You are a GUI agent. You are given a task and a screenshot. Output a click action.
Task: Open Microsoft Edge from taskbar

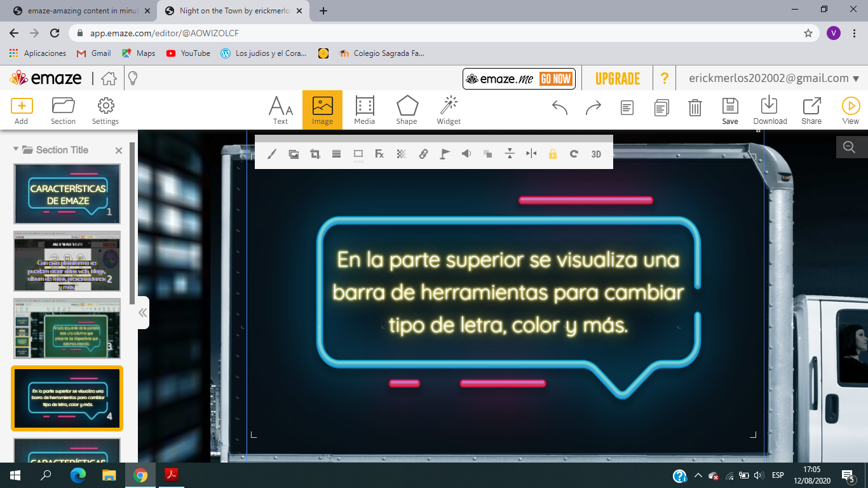point(78,475)
